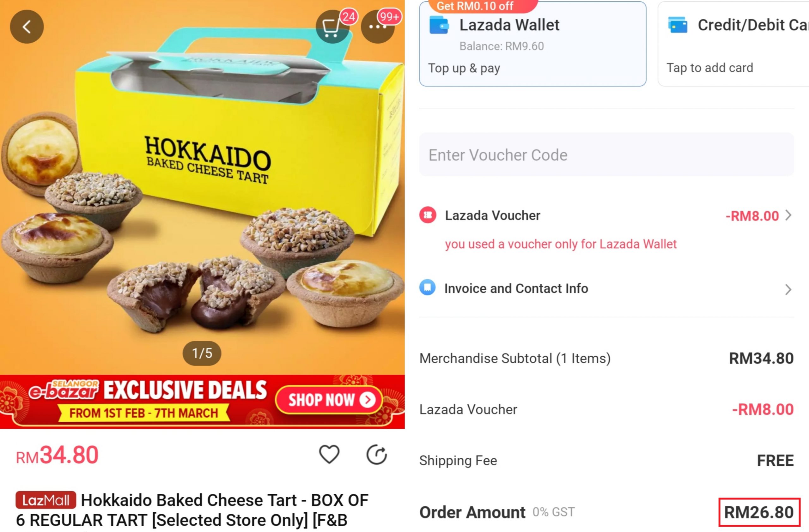Screen dimensions: 809x532
Task: Tap the Lazada Wallet icon
Action: click(x=439, y=25)
